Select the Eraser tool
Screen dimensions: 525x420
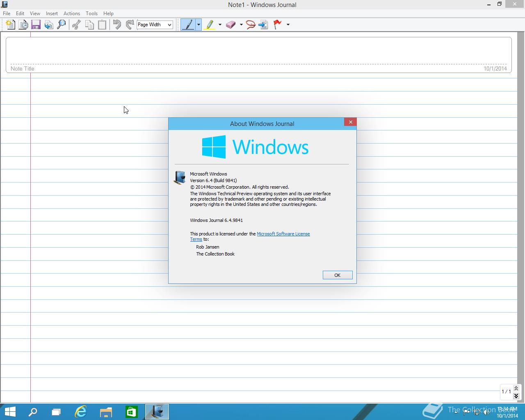tap(231, 25)
